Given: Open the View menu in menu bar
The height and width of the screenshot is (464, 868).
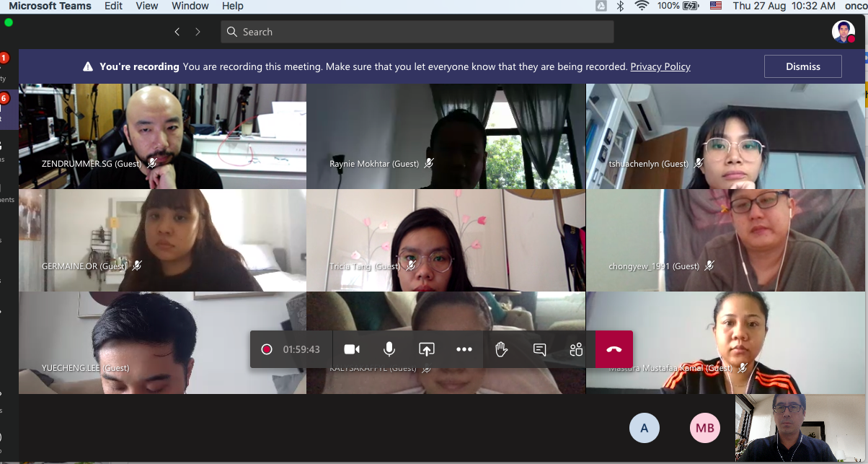Looking at the screenshot, I should tap(147, 6).
